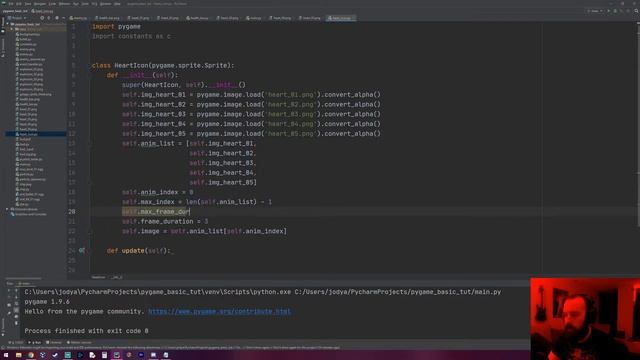Click the HeartIcon breadcrumb below the editor
The height and width of the screenshot is (360, 640).
tap(98, 277)
